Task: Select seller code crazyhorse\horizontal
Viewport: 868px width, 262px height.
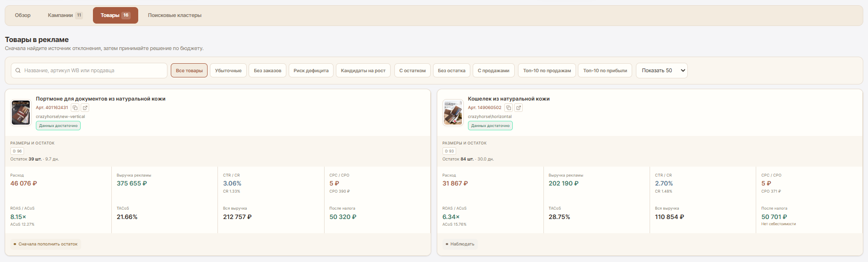Action: point(490,117)
